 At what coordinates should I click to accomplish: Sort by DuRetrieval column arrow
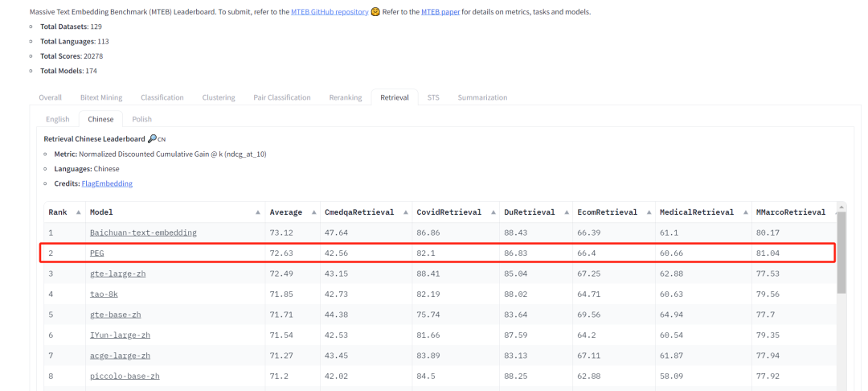(566, 212)
